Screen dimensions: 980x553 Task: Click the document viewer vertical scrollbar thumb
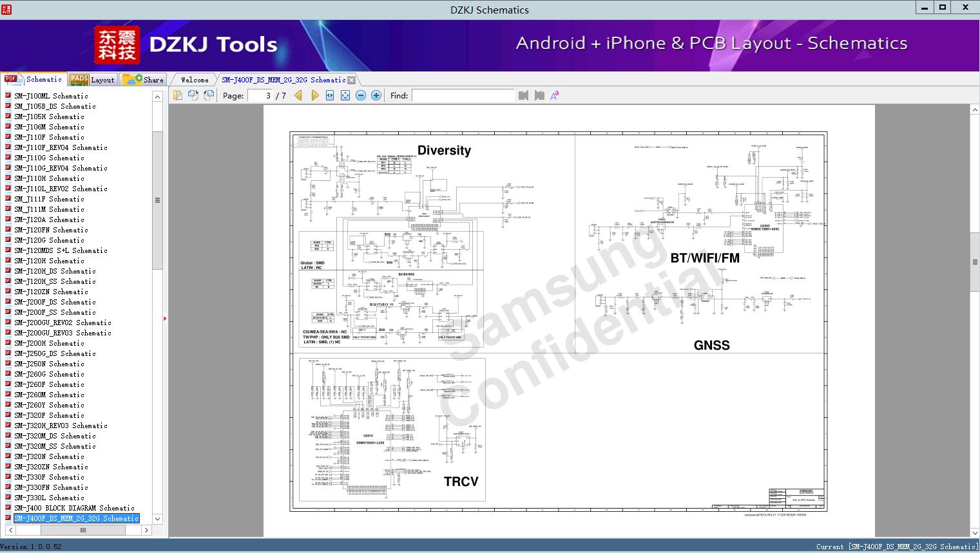click(x=975, y=261)
